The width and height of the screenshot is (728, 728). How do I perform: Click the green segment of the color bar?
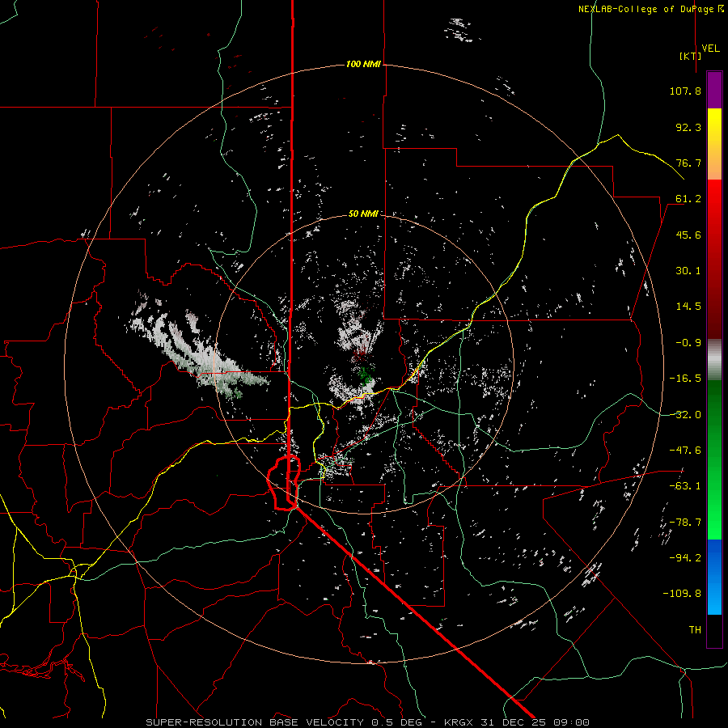pos(714,459)
